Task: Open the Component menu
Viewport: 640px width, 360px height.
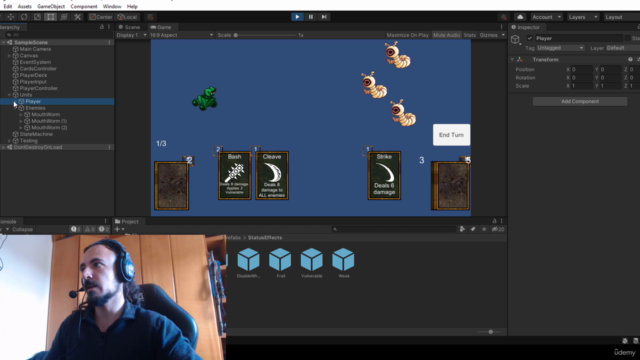Action: pos(84,7)
